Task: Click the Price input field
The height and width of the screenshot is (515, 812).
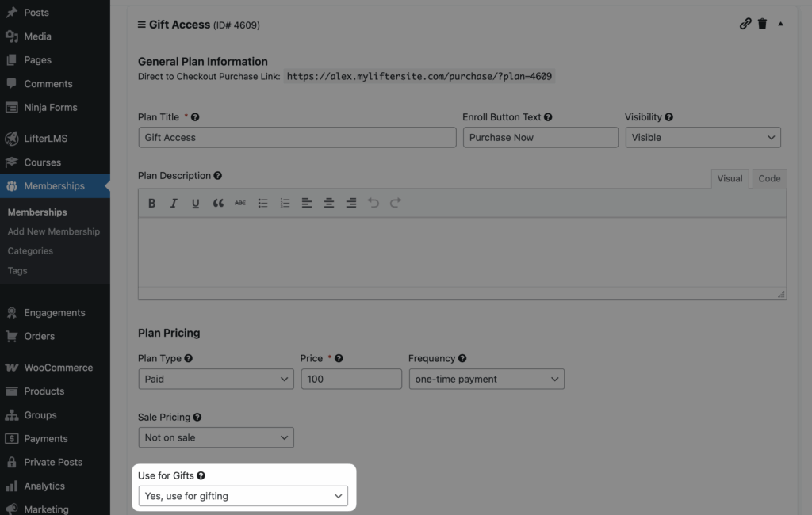Action: tap(351, 380)
